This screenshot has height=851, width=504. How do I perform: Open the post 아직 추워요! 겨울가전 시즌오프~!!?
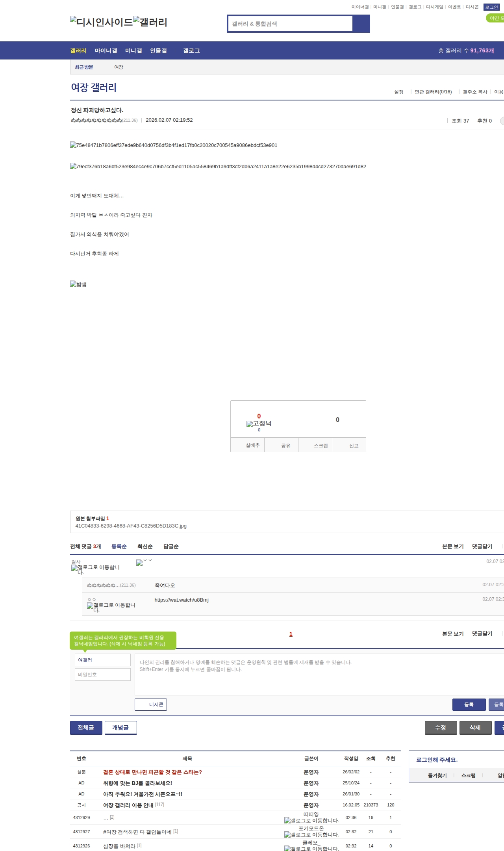coord(143,794)
